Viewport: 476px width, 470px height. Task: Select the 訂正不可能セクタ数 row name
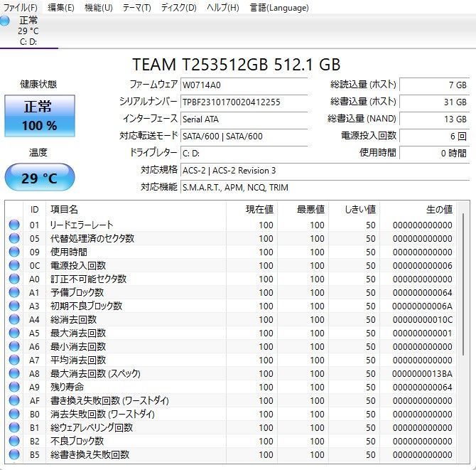[x=88, y=279]
